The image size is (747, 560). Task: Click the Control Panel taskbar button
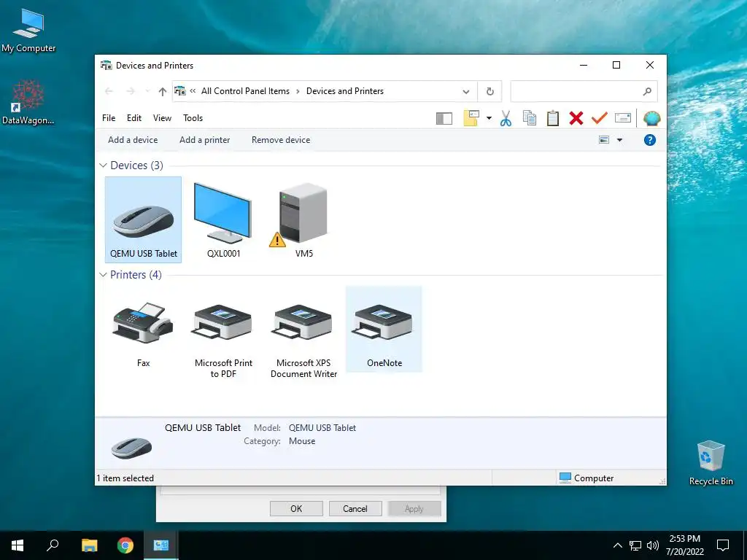(161, 545)
